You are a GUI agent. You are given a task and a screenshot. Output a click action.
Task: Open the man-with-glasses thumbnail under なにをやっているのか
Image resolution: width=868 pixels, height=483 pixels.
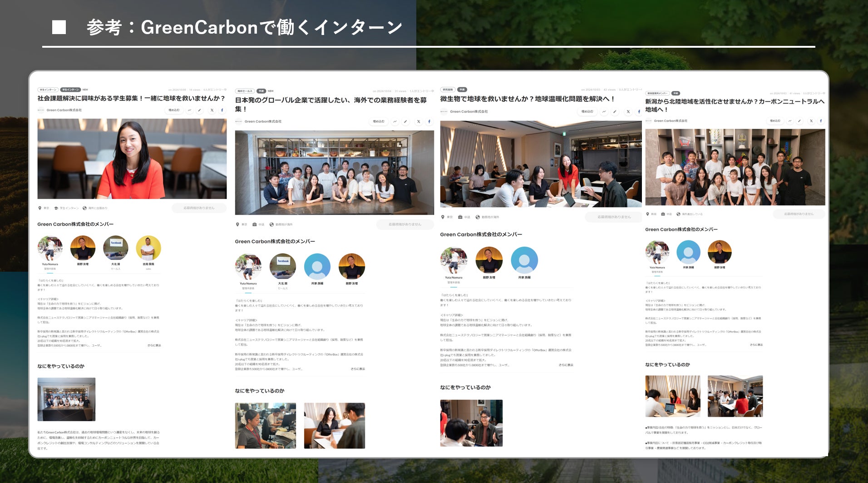tap(471, 423)
